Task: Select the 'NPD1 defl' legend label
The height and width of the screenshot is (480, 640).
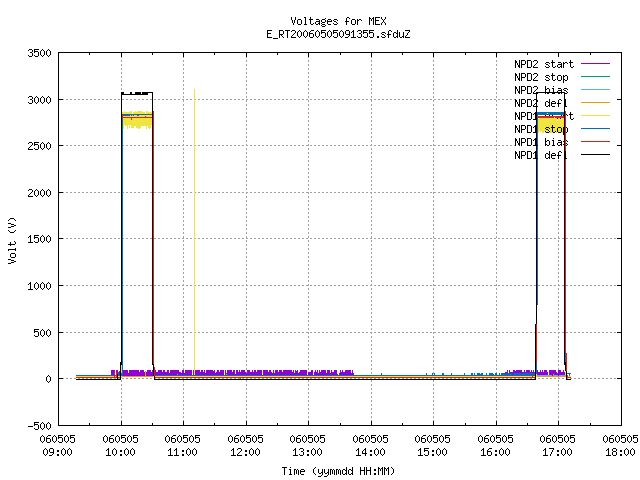Action: pyautogui.click(x=541, y=156)
